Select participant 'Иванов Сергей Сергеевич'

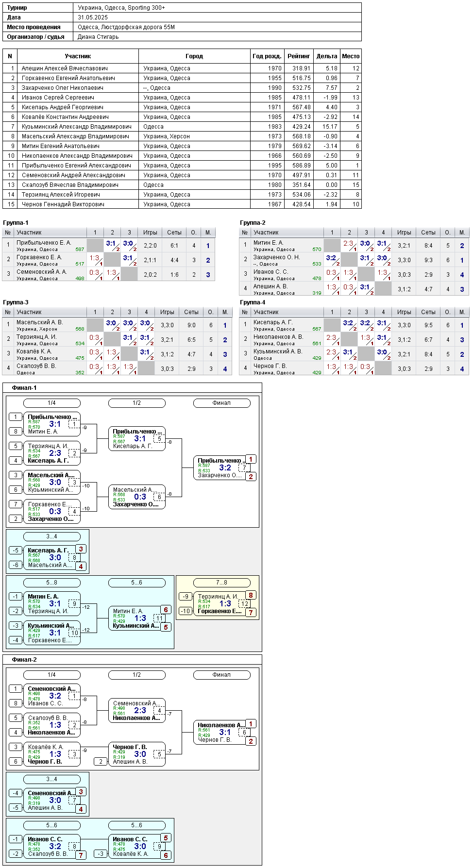[58, 98]
